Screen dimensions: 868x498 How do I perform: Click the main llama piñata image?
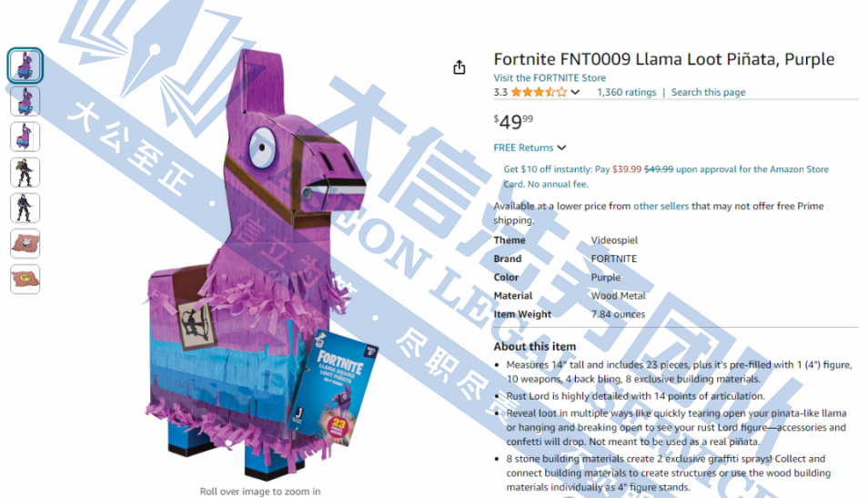coord(257,263)
